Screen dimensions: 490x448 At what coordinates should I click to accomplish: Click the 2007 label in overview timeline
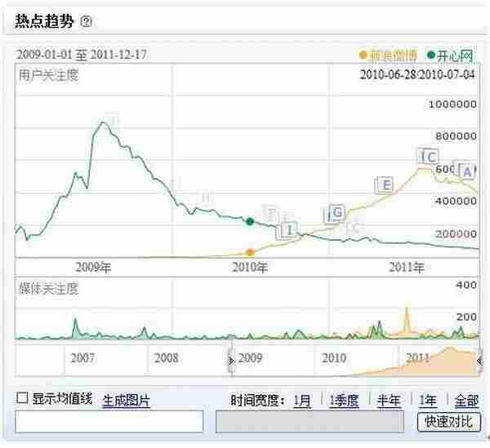[82, 357]
